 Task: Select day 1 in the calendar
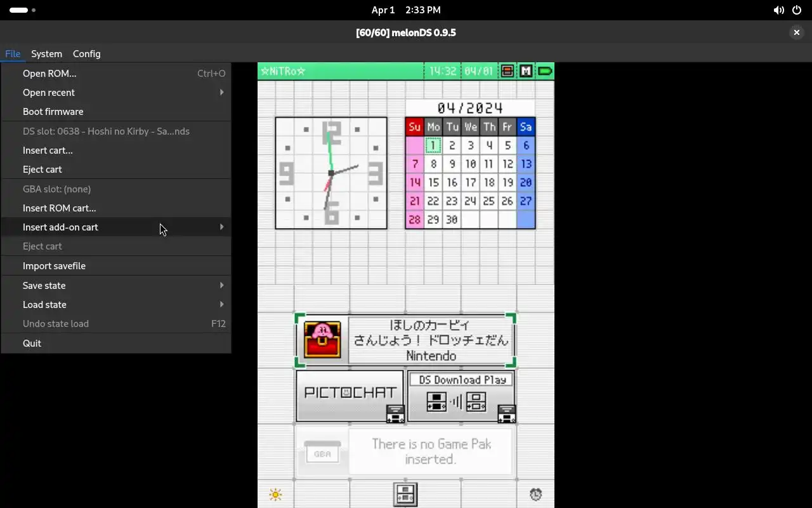click(x=433, y=145)
